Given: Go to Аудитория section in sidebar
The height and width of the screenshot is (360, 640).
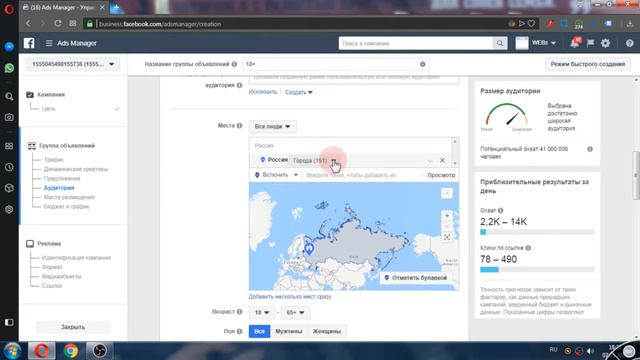Looking at the screenshot, I should (59, 188).
